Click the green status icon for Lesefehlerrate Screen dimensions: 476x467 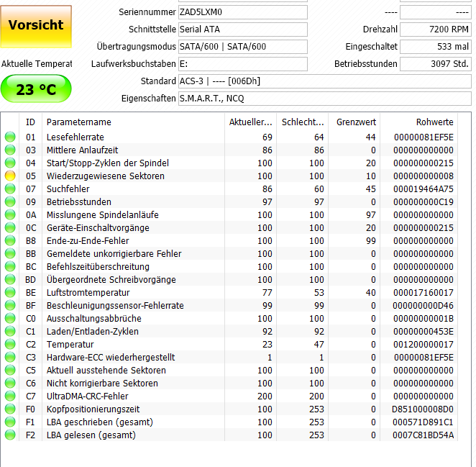click(x=10, y=137)
